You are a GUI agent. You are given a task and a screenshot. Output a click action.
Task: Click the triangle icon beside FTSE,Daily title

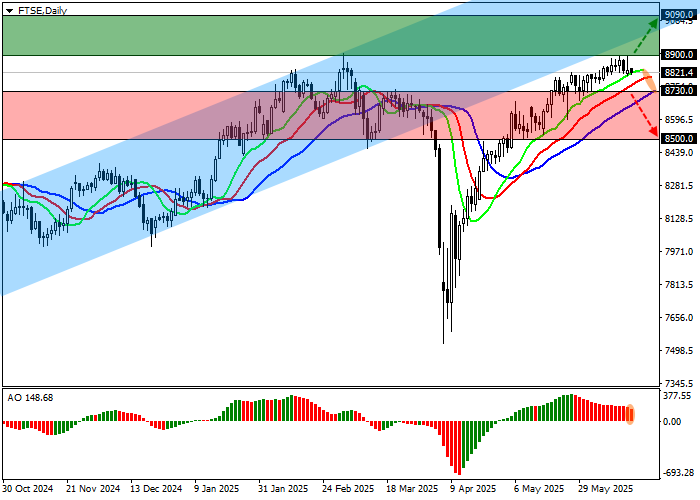tap(6, 9)
